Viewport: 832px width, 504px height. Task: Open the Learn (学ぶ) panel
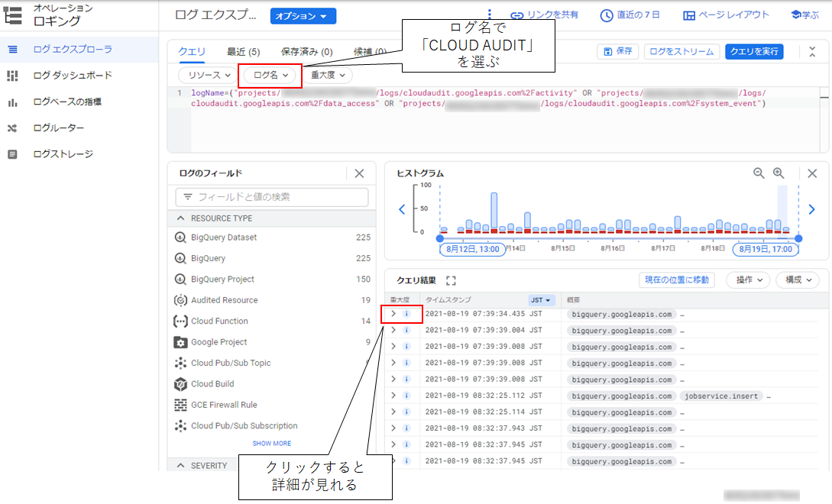tap(805, 15)
